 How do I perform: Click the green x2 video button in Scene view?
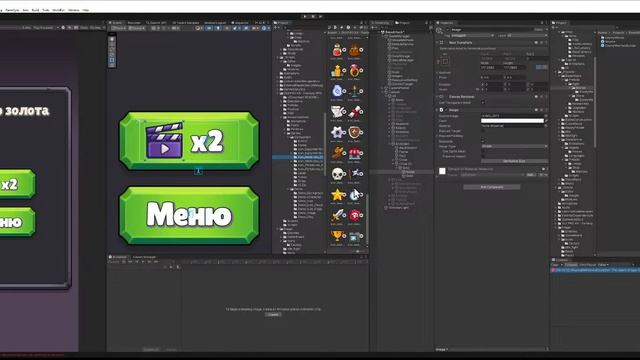[189, 141]
